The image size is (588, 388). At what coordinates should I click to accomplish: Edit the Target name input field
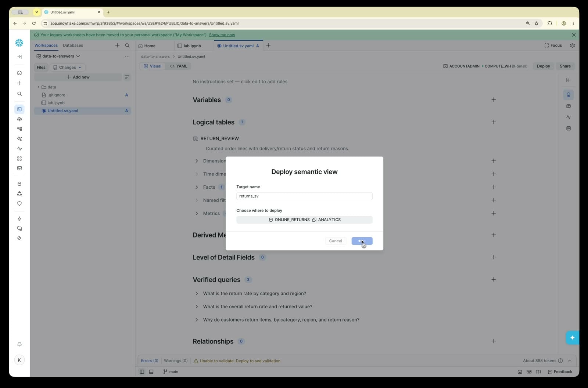coord(304,196)
